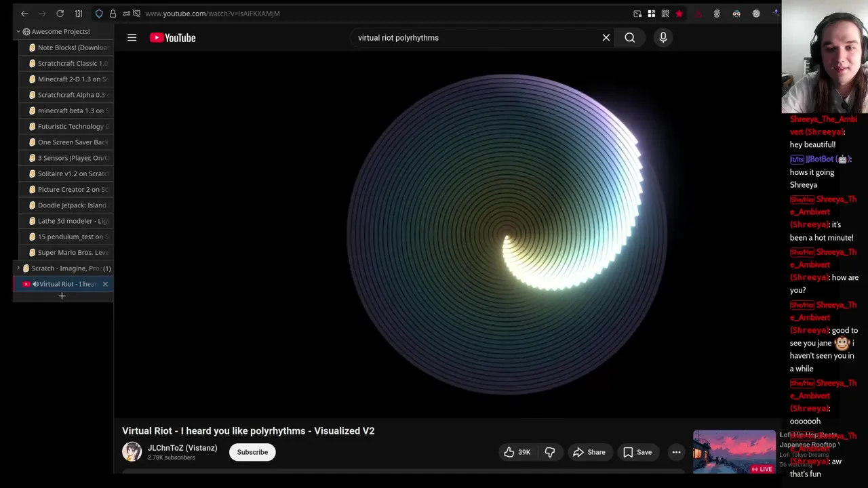Open the red triangle extension icon
Screen dimensions: 868x488
point(698,14)
